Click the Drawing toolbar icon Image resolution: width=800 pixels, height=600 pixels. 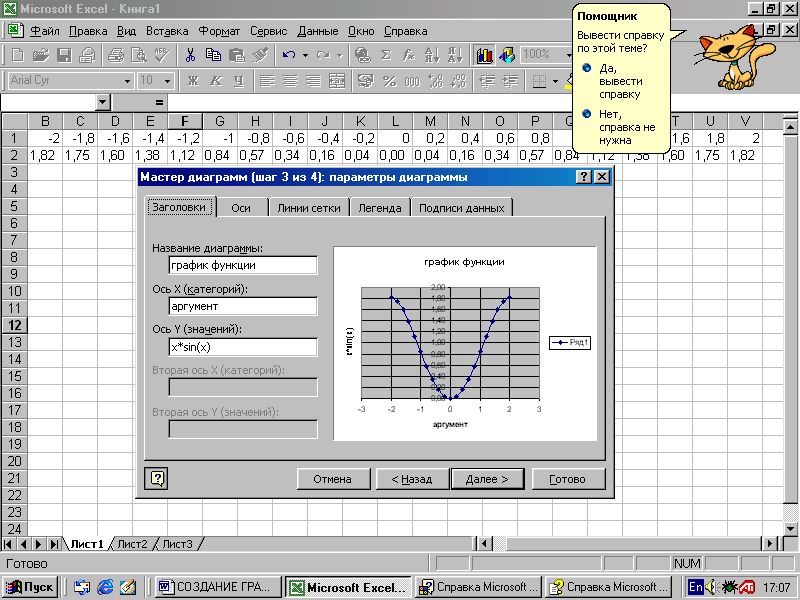click(x=507, y=55)
